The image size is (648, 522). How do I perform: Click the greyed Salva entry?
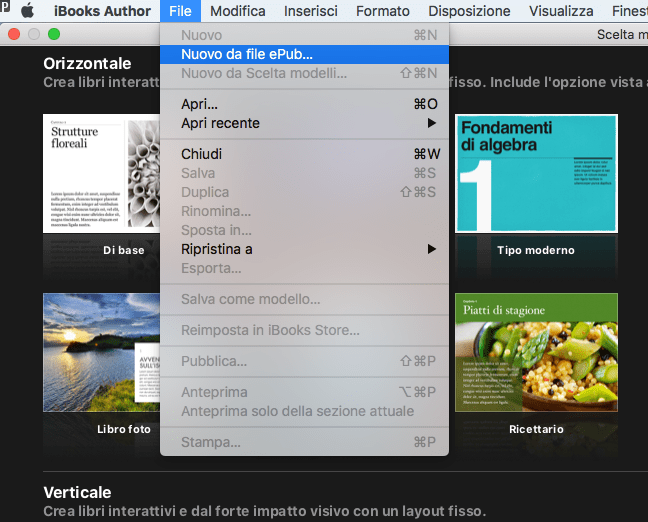click(304, 173)
